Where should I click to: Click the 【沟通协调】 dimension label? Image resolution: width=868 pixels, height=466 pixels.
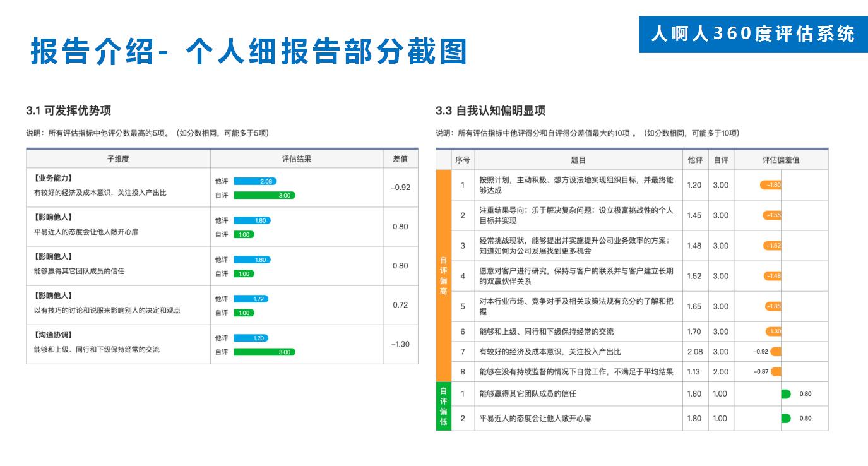tap(53, 335)
